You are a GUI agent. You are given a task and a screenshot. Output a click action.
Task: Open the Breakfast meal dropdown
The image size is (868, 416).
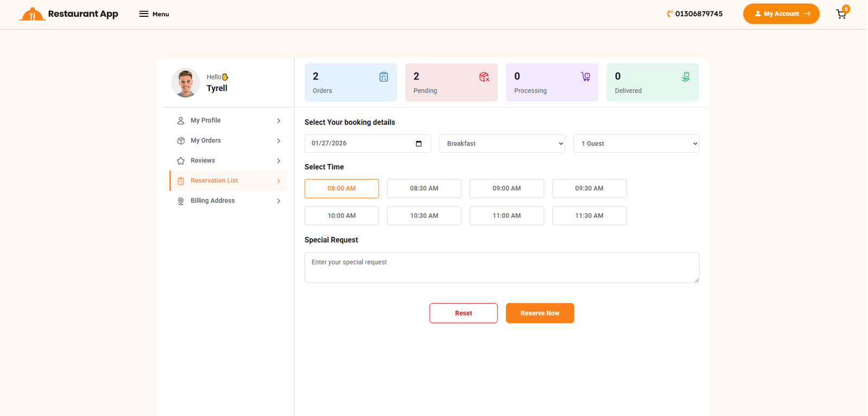(x=501, y=143)
